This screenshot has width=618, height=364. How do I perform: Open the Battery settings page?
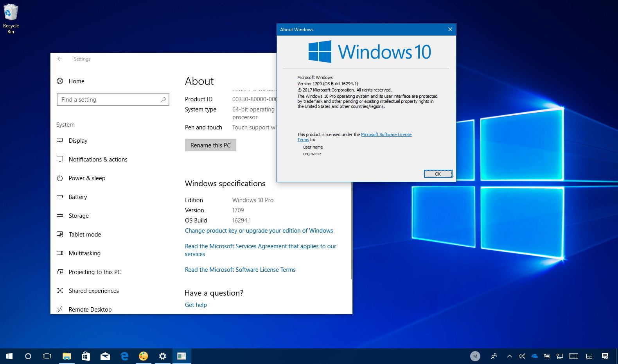pos(77,197)
